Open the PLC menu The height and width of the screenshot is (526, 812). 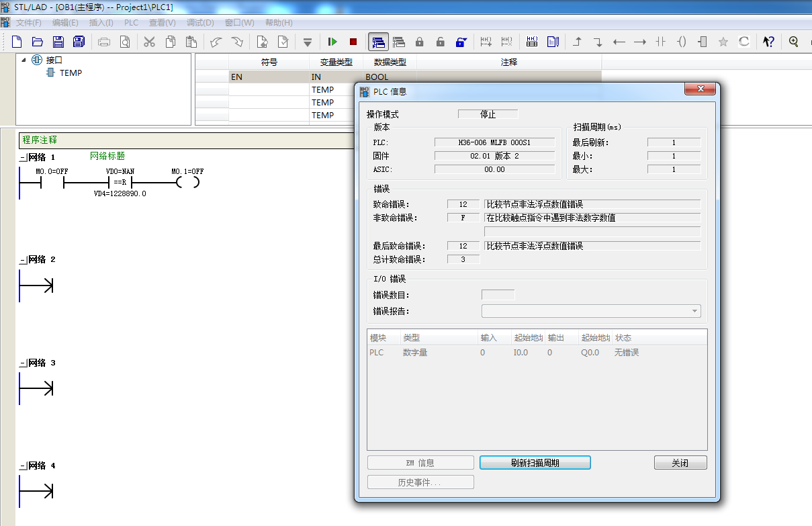[131, 22]
